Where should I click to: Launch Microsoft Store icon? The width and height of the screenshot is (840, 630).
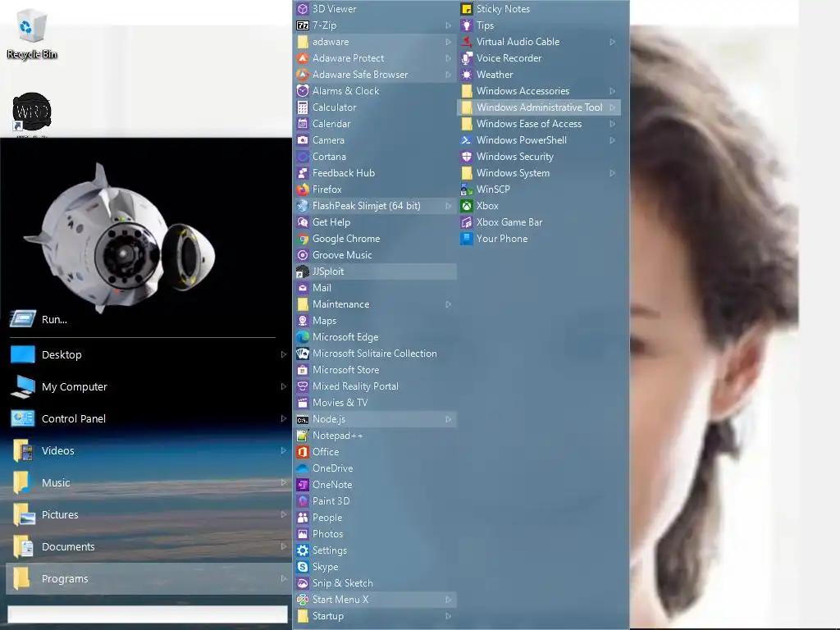tap(303, 370)
